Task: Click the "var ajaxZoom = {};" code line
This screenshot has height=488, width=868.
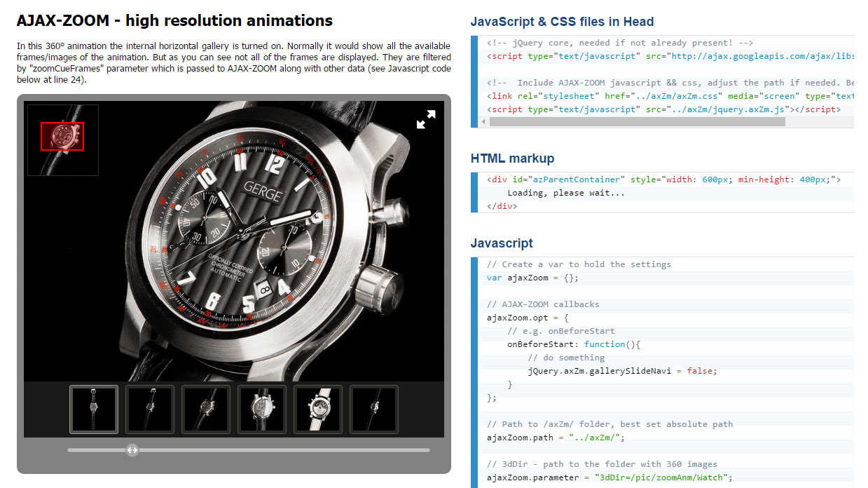Action: point(533,278)
